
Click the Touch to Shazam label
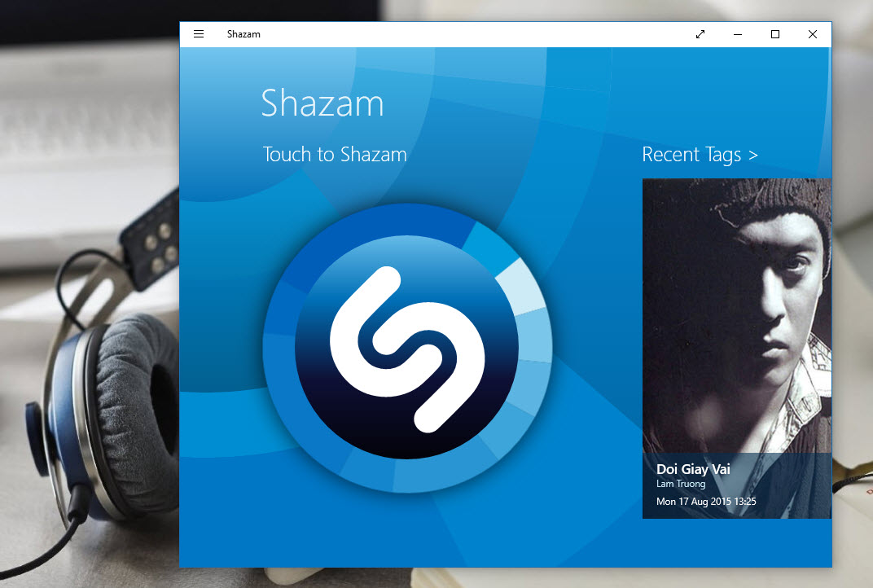coord(335,154)
